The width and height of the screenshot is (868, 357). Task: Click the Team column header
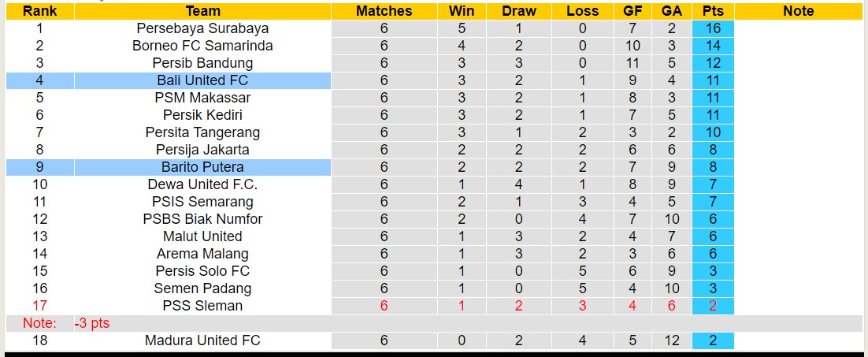point(202,11)
